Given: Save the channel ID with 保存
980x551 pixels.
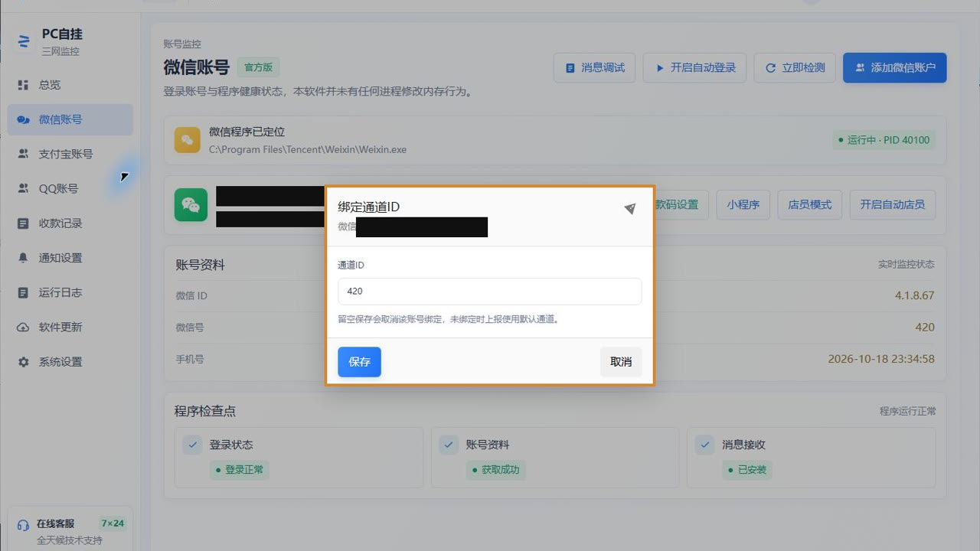Looking at the screenshot, I should tap(359, 362).
